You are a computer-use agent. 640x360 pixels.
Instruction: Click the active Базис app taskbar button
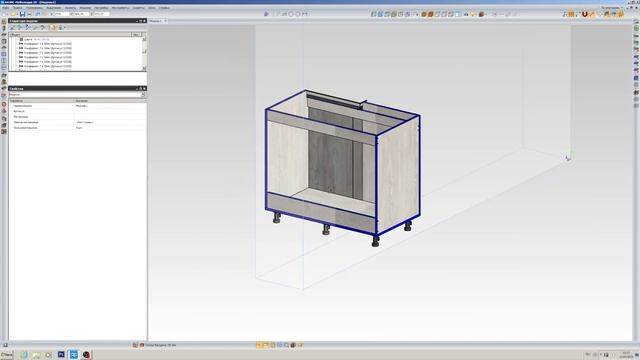(x=73, y=355)
